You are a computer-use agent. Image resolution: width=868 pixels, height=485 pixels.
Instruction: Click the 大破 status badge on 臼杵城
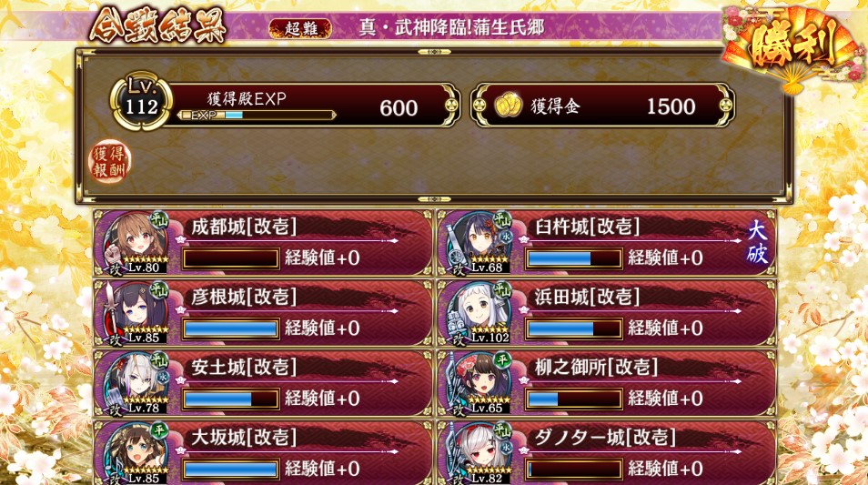pyautogui.click(x=757, y=242)
